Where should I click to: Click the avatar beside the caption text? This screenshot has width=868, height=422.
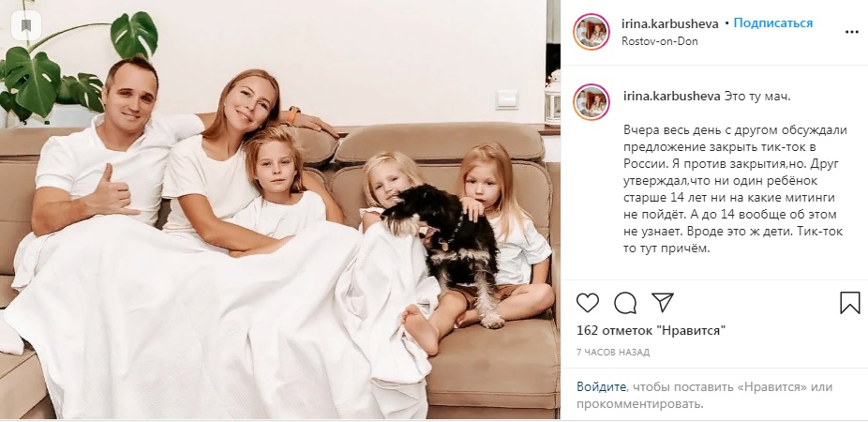click(591, 102)
